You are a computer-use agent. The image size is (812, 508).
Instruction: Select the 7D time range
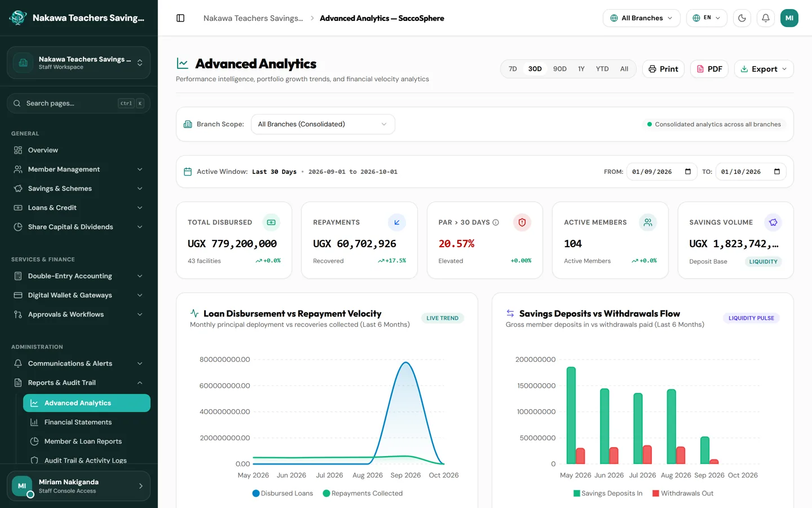click(x=513, y=69)
